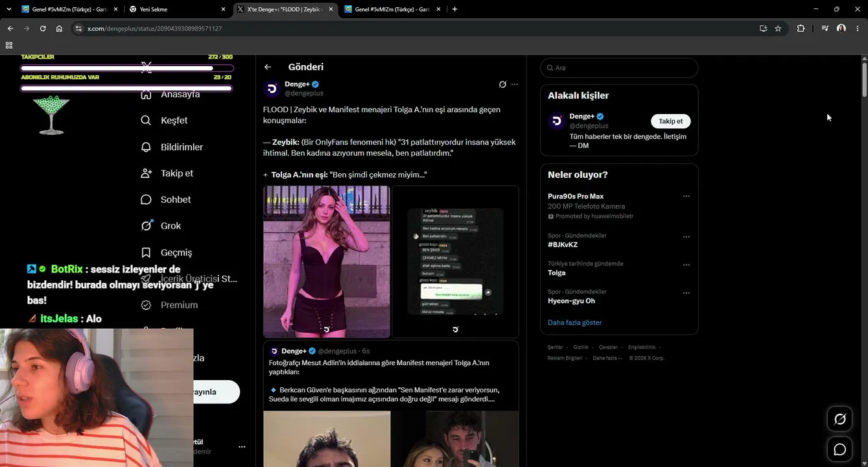Image resolution: width=868 pixels, height=467 pixels.
Task: Click the browser back button
Action: [x=10, y=29]
